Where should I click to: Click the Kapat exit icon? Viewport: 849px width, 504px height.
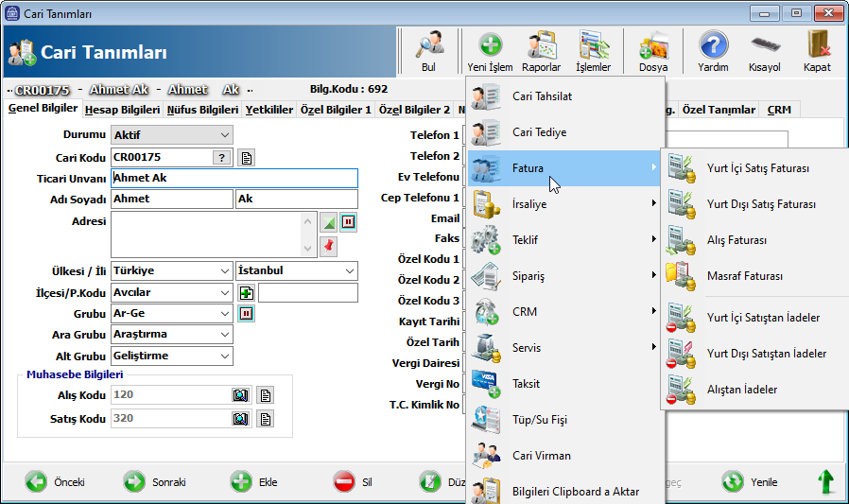817,46
